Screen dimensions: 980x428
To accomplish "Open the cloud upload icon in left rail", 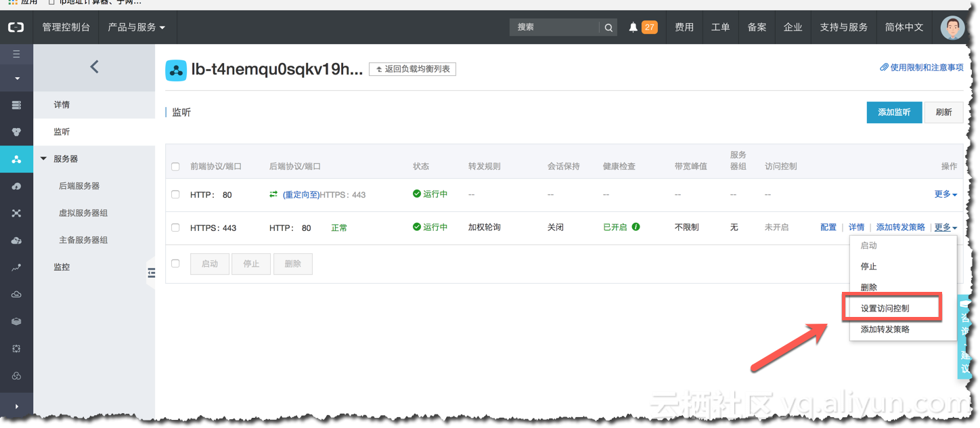I will [x=16, y=186].
